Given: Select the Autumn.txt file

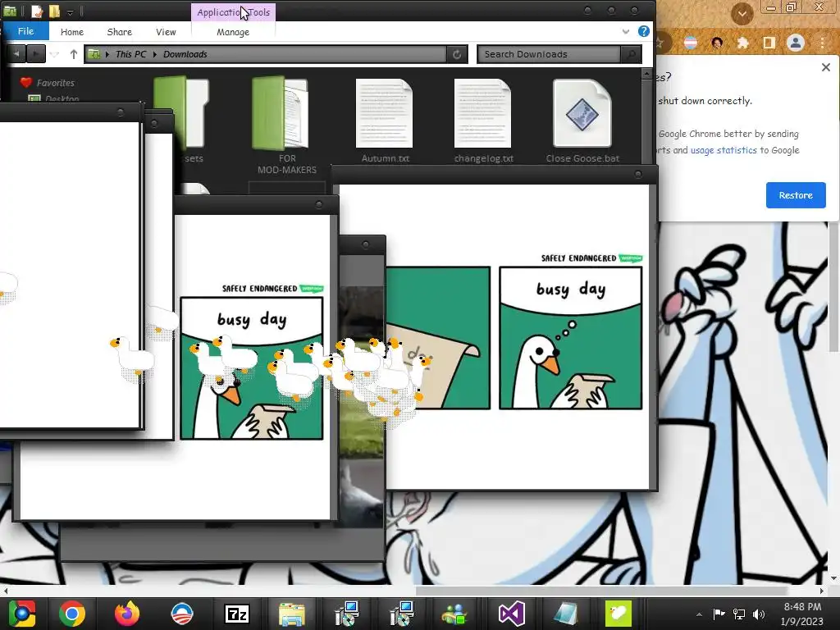Looking at the screenshot, I should (385, 121).
